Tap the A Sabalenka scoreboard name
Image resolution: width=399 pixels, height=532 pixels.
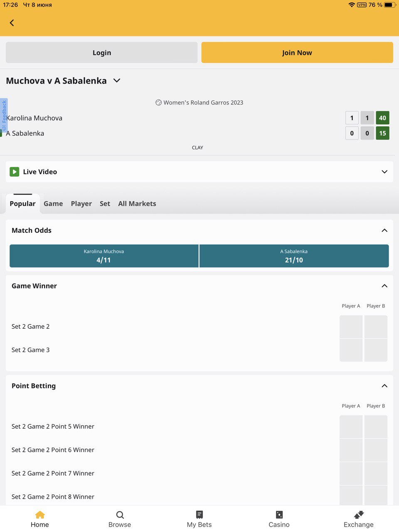pyautogui.click(x=25, y=133)
